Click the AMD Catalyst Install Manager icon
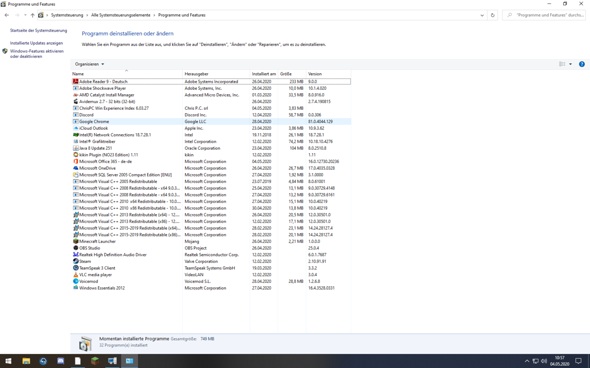590x368 pixels. 75,95
